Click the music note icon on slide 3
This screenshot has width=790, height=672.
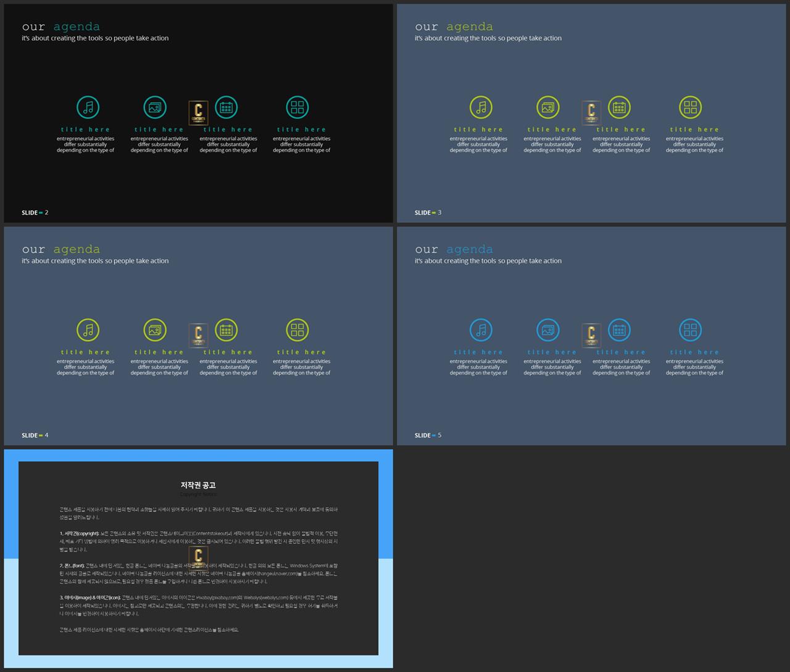pyautogui.click(x=481, y=107)
